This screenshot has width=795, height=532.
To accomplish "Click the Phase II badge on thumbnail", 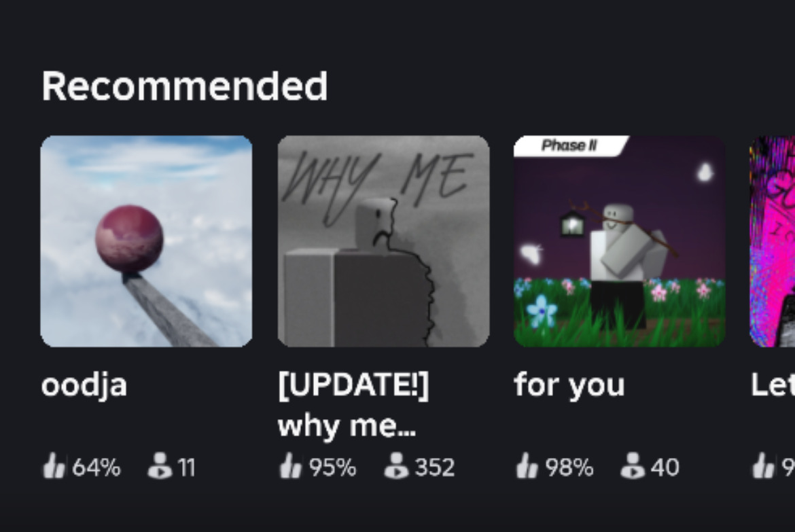I will [570, 145].
